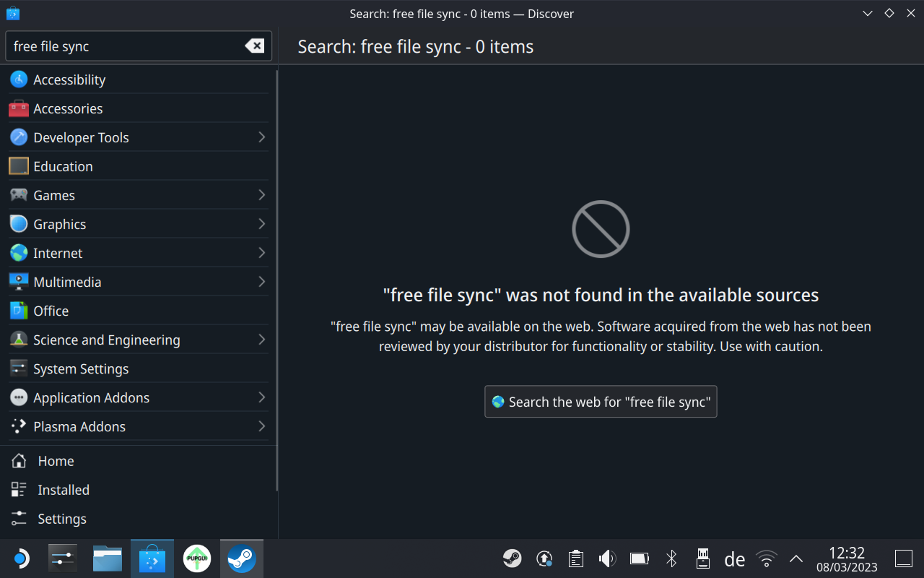
Task: Open the Bluetooth tray icon
Action: 671,558
